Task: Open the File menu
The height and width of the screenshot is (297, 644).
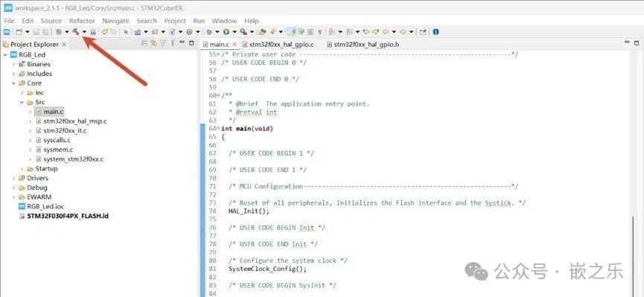Action: coord(9,21)
